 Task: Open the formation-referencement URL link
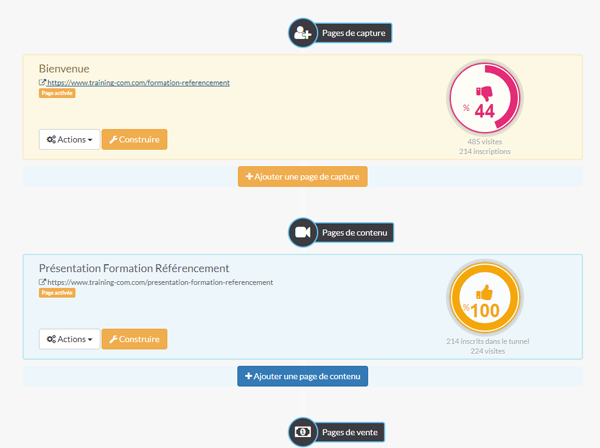tap(139, 83)
